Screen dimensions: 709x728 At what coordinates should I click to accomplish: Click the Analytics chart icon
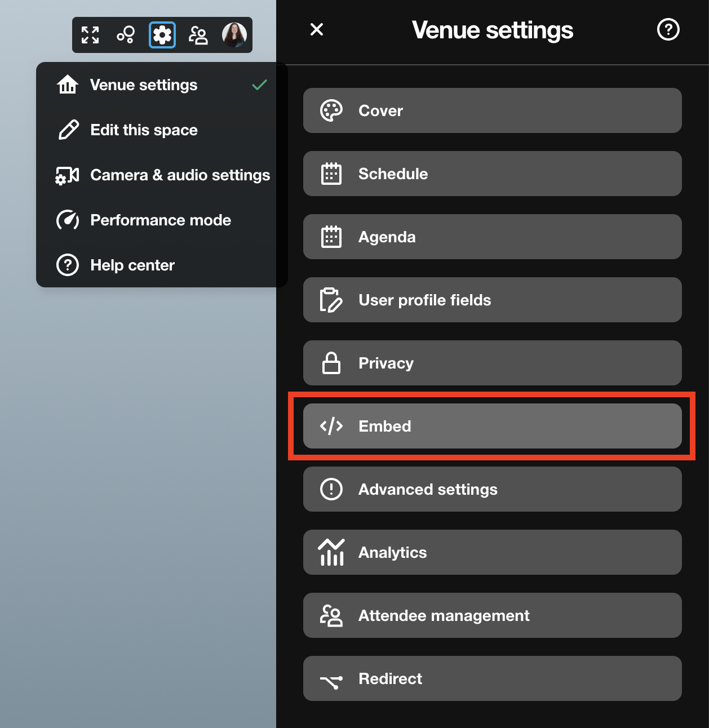pyautogui.click(x=331, y=552)
